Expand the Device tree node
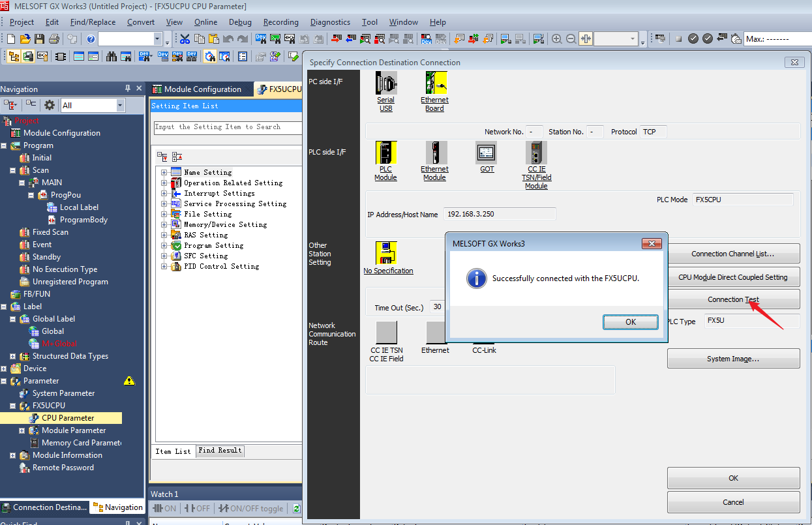812x525 pixels. pyautogui.click(x=4, y=368)
